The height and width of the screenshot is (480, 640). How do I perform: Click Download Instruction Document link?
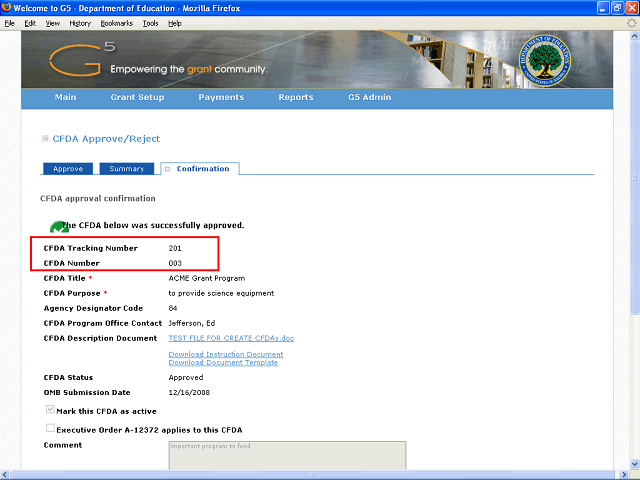(x=226, y=354)
